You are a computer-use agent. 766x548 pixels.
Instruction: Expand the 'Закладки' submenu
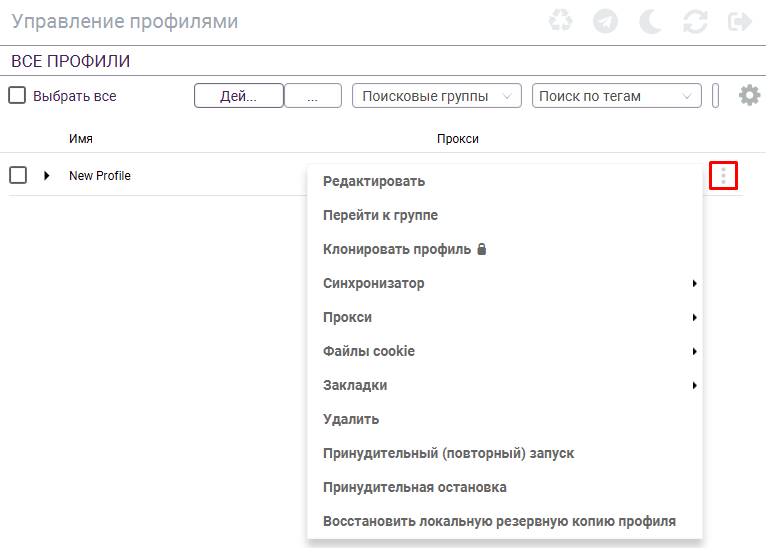tap(505, 385)
